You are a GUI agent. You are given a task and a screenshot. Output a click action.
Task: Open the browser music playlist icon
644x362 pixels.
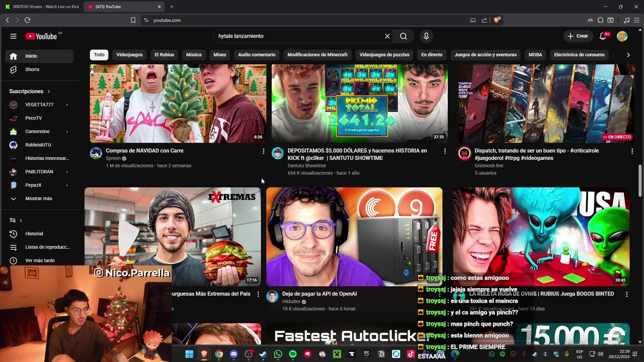626,20
